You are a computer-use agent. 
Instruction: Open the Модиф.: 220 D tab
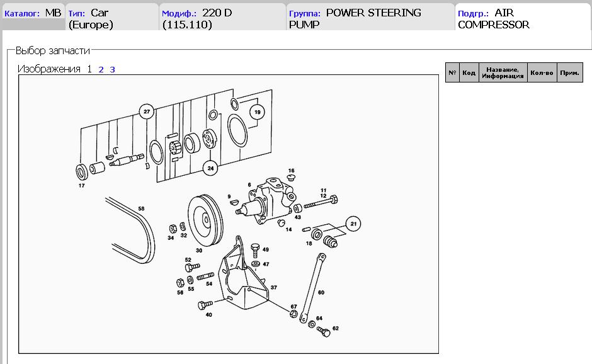click(222, 18)
